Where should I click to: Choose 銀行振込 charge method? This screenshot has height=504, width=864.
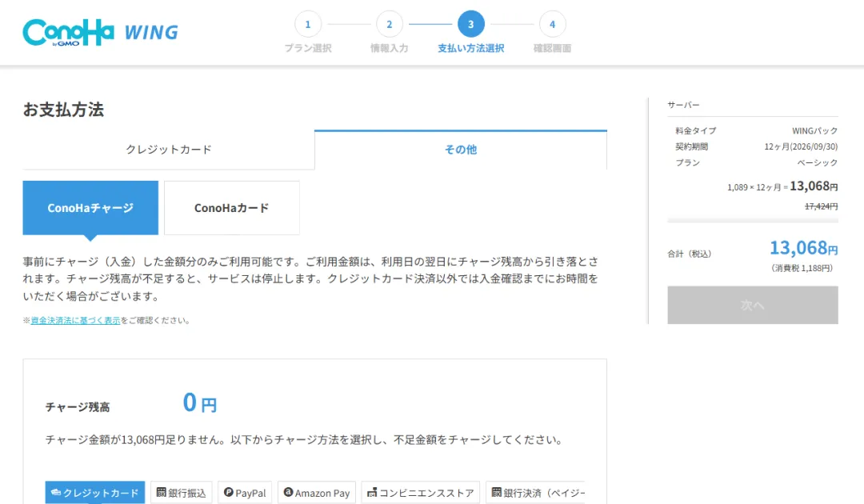182,493
